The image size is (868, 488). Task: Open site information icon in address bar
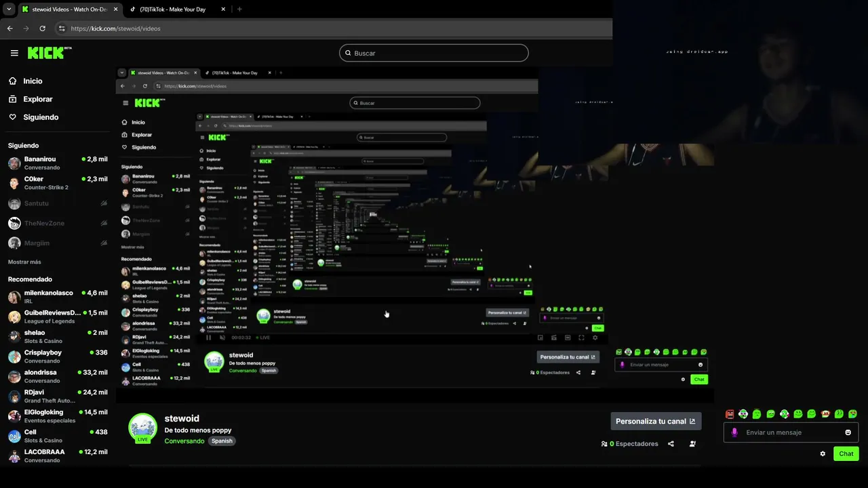[62, 28]
